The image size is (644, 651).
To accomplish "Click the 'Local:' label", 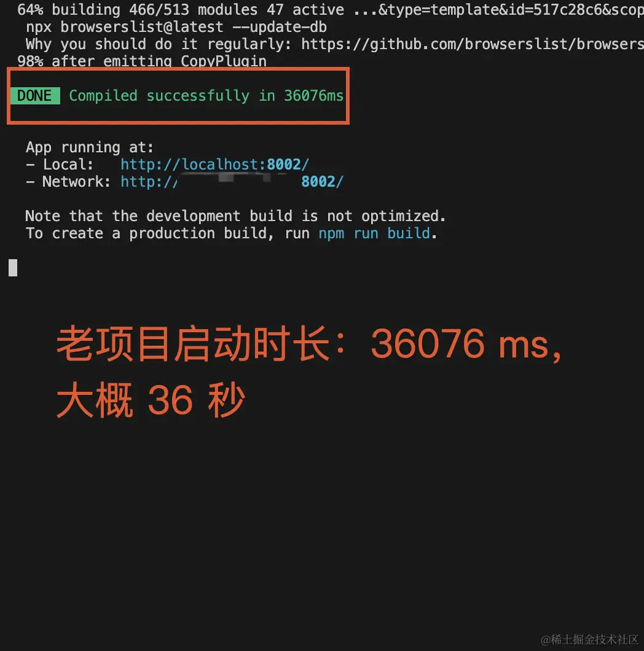I will (x=68, y=165).
